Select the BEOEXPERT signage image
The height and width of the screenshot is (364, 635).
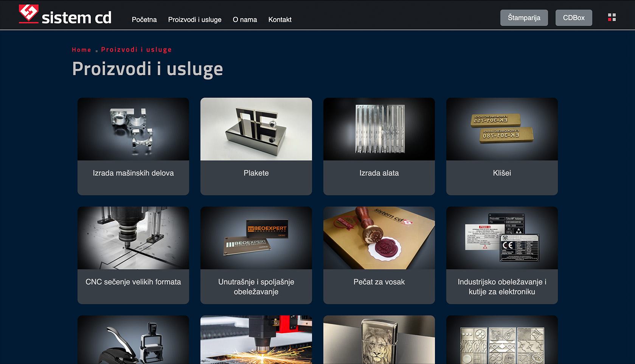coord(256,238)
